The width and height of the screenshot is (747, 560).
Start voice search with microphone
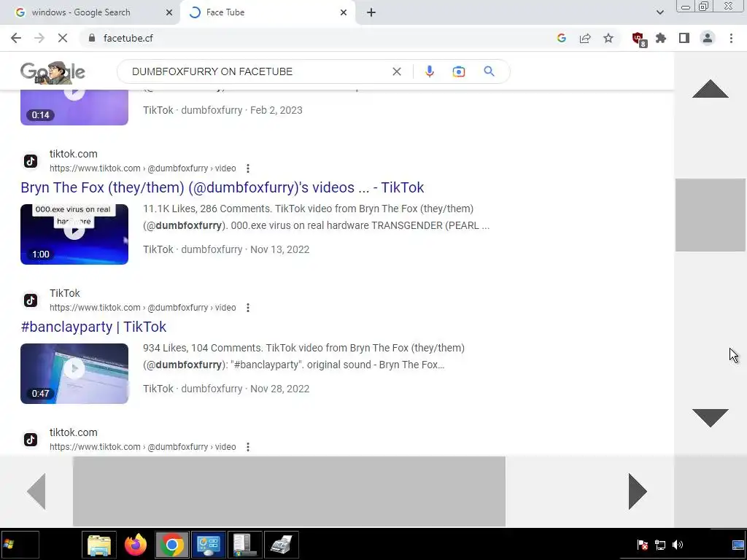429,71
